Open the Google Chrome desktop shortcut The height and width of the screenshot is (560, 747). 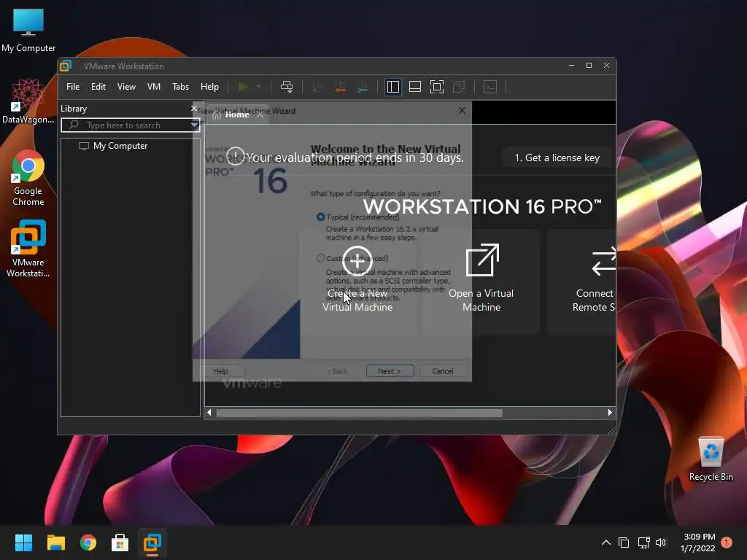tap(28, 178)
